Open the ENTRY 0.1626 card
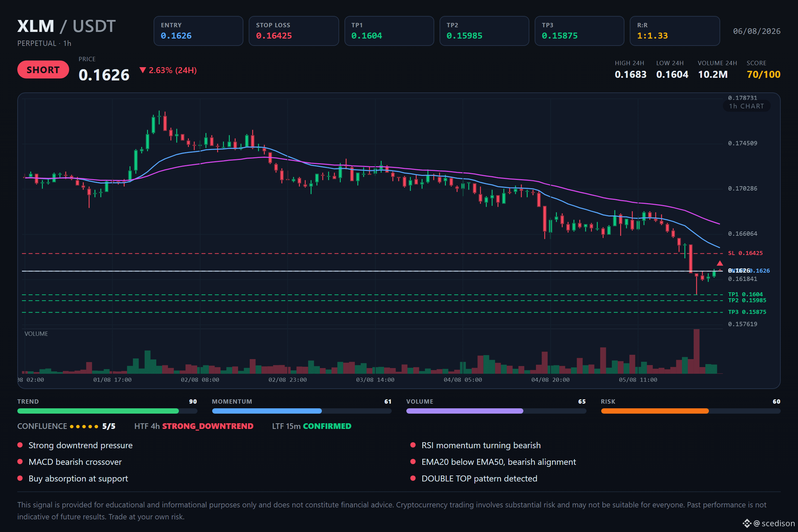 (x=199, y=31)
